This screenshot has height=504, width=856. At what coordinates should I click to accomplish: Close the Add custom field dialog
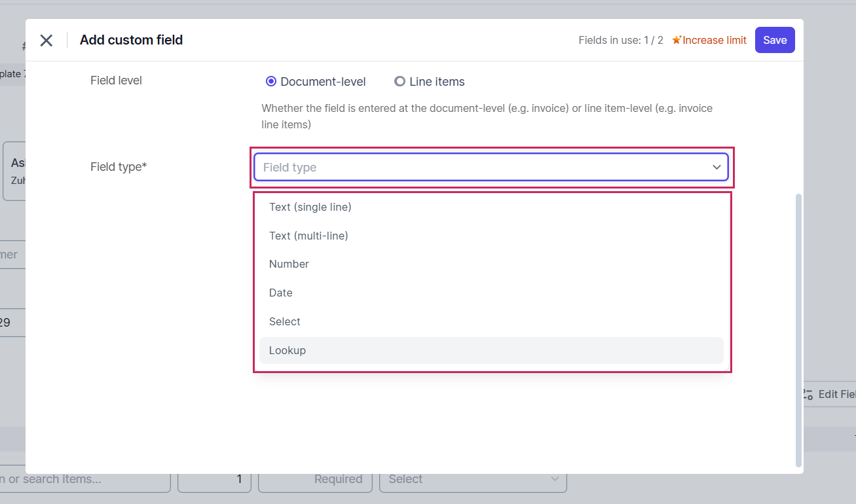pyautogui.click(x=46, y=41)
